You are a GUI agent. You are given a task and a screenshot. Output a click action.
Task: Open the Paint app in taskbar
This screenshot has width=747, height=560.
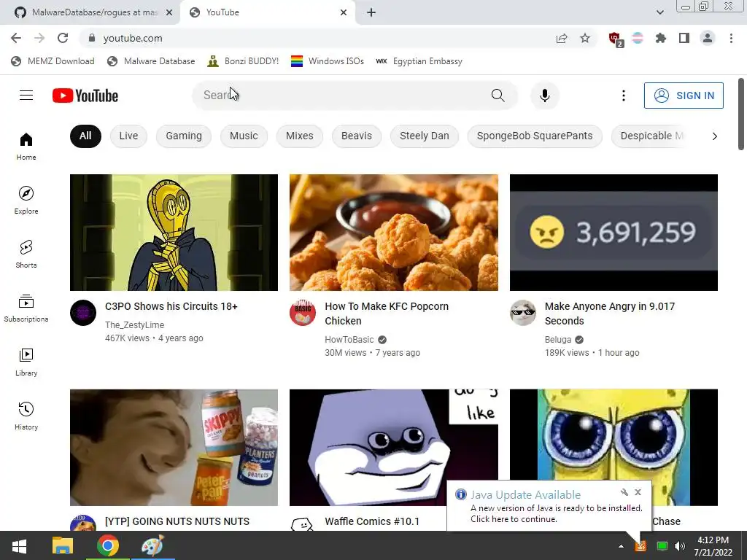click(153, 546)
